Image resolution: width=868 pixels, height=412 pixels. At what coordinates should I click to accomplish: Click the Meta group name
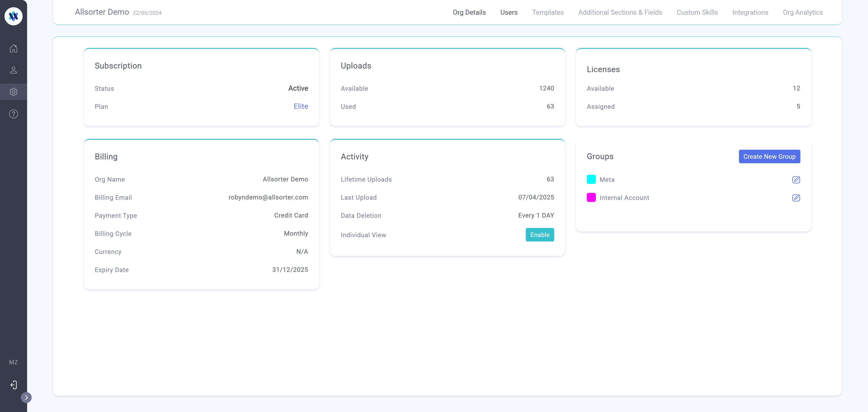tap(607, 180)
